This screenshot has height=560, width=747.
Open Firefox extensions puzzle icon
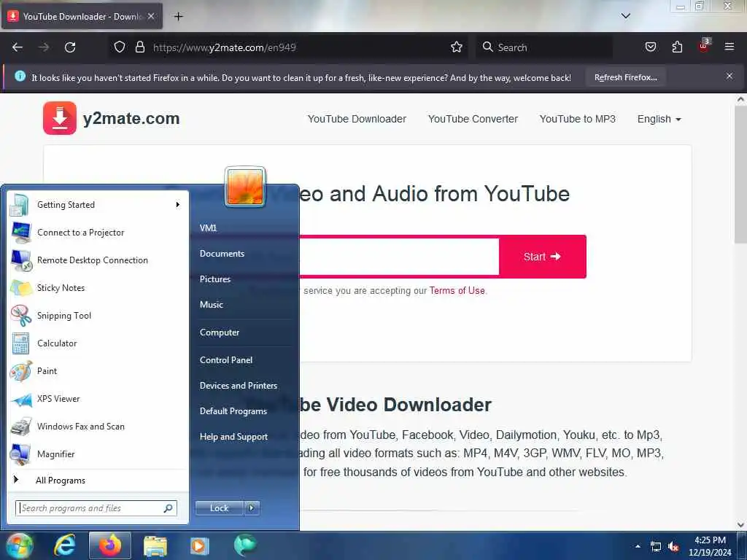[677, 47]
